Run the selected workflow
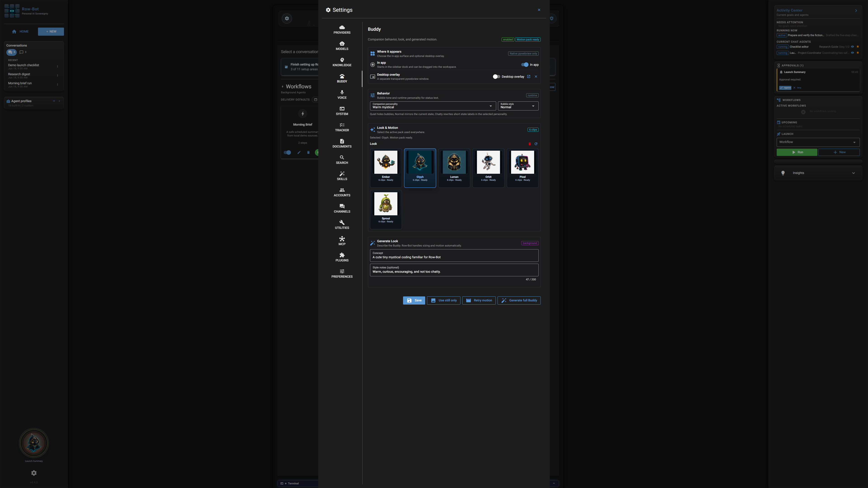Viewport: 868px width, 488px height. pyautogui.click(x=797, y=152)
